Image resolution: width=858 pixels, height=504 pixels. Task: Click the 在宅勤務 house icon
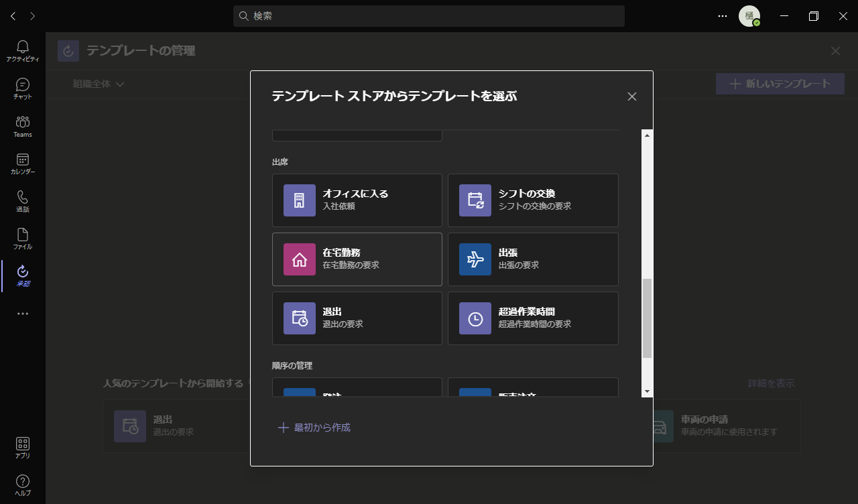tap(300, 259)
